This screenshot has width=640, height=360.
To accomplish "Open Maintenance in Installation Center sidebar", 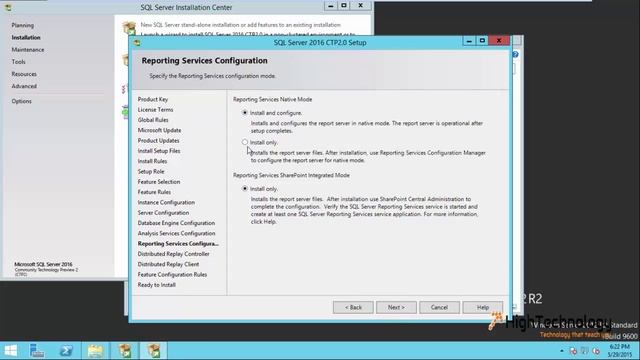I will click(28, 50).
